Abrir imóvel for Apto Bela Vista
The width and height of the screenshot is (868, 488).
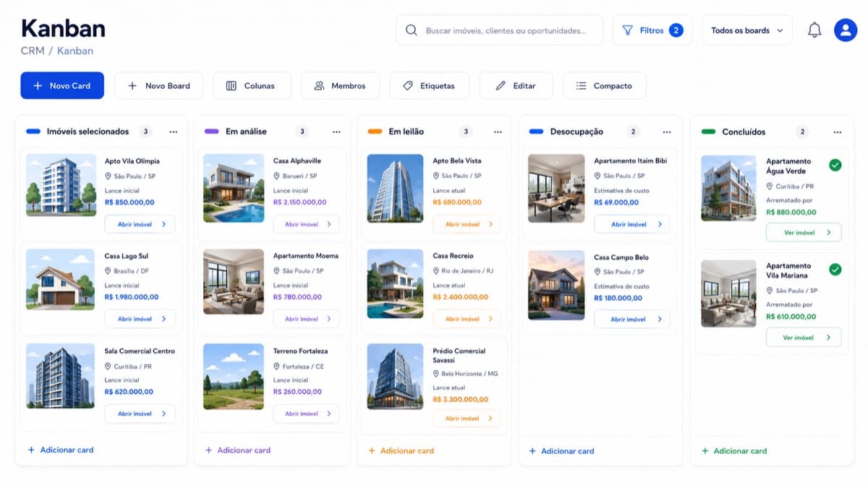pyautogui.click(x=467, y=224)
